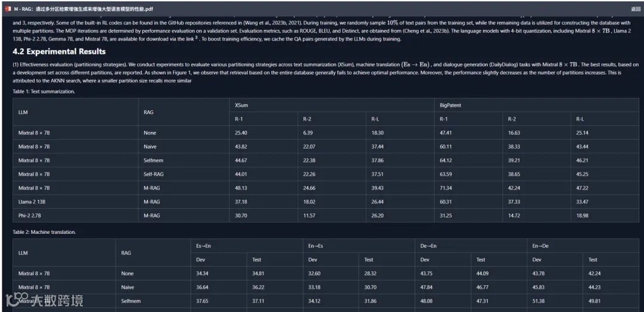
Task: Select the 28.32 cell in Table 2
Action: (370, 273)
